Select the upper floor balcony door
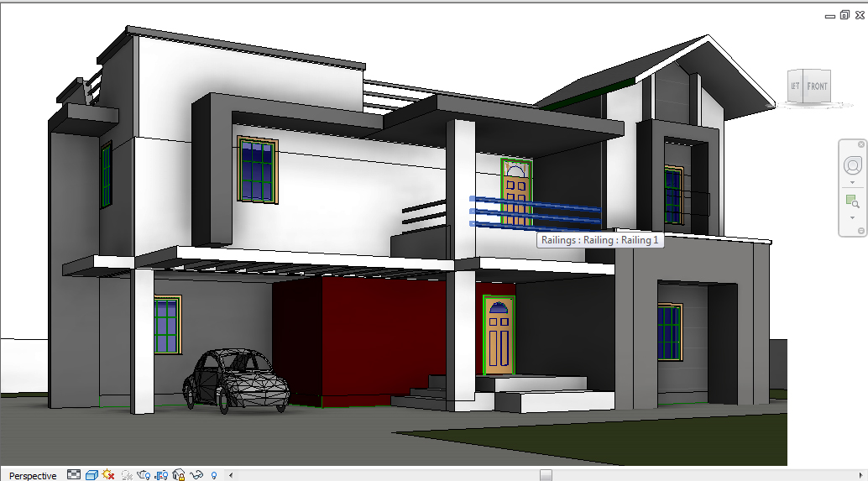This screenshot has height=481, width=868. click(x=516, y=192)
